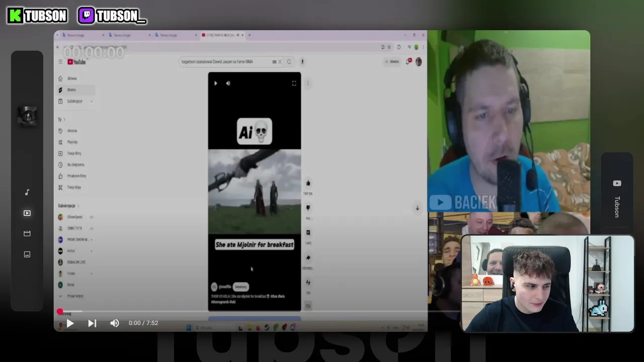Click the browser back arrow
Image resolution: width=644 pixels, height=362 pixels.
(x=58, y=47)
